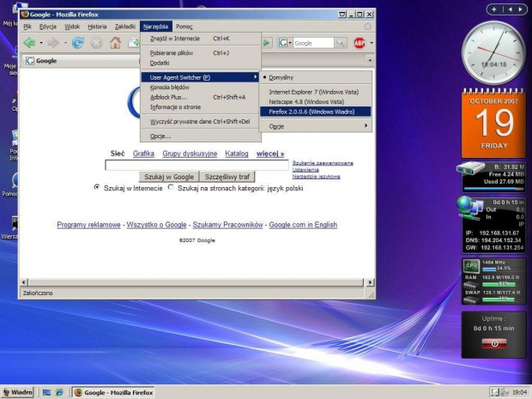Open Informacje o stronie menu entry
Image resolution: width=532 pixels, height=399 pixels.
click(200, 107)
